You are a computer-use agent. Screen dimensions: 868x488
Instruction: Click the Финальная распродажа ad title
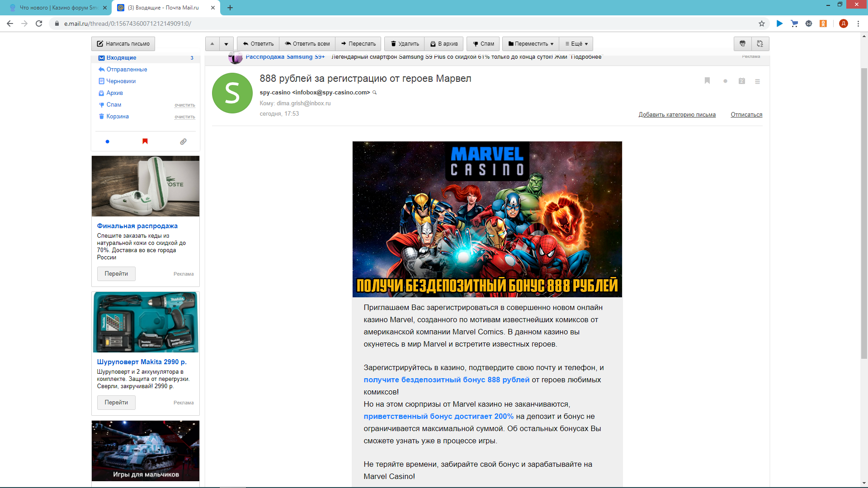[137, 226]
